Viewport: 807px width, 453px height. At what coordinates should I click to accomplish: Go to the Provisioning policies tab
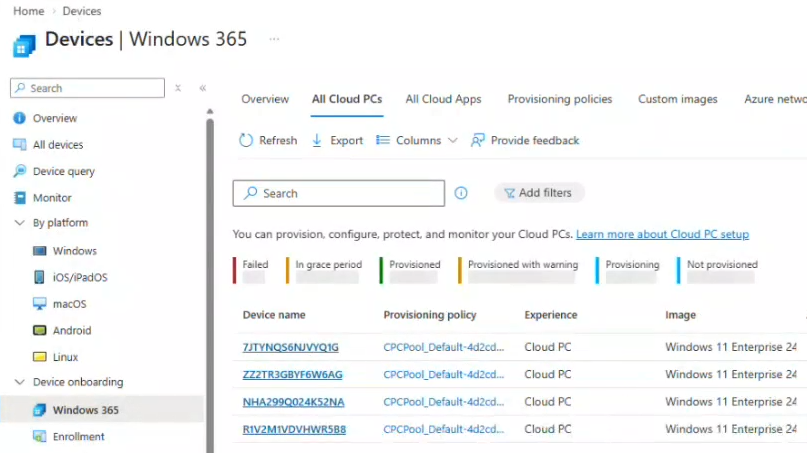[560, 99]
